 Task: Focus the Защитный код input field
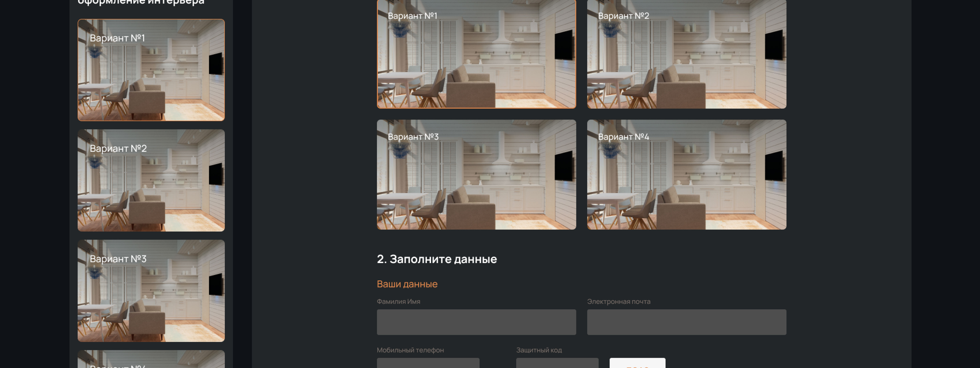tap(557, 363)
